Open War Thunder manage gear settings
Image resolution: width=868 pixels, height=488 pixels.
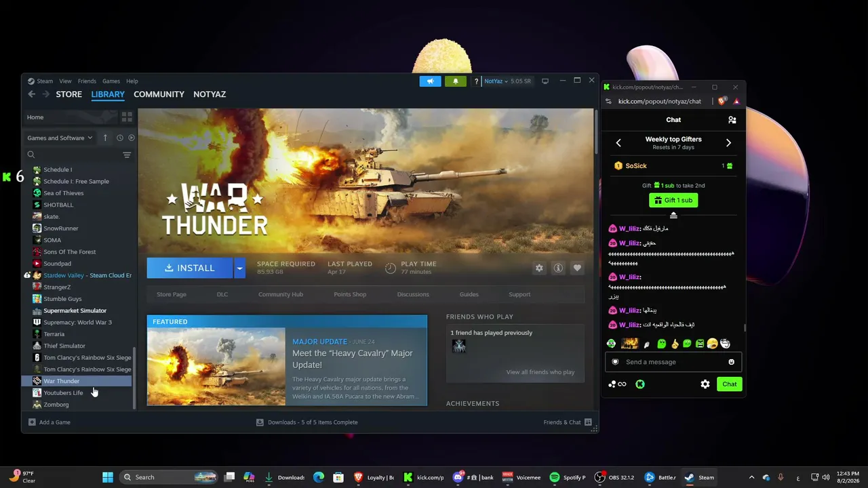pos(539,268)
